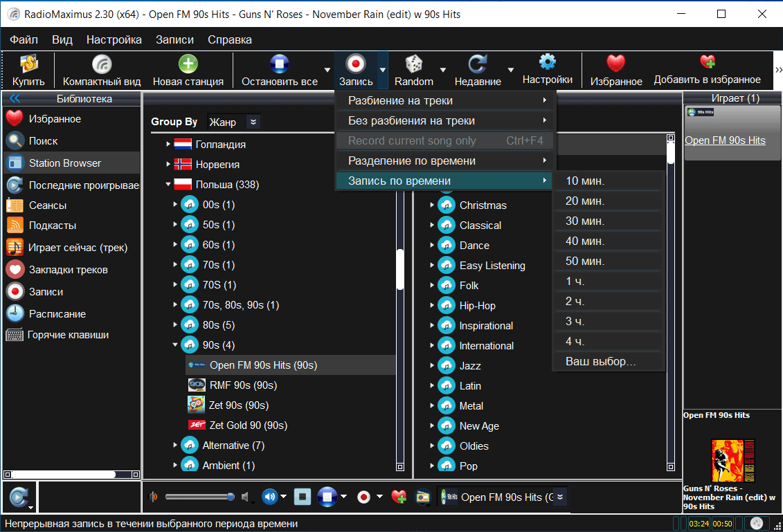Open dropdown arrow next to Недавние

coord(510,71)
